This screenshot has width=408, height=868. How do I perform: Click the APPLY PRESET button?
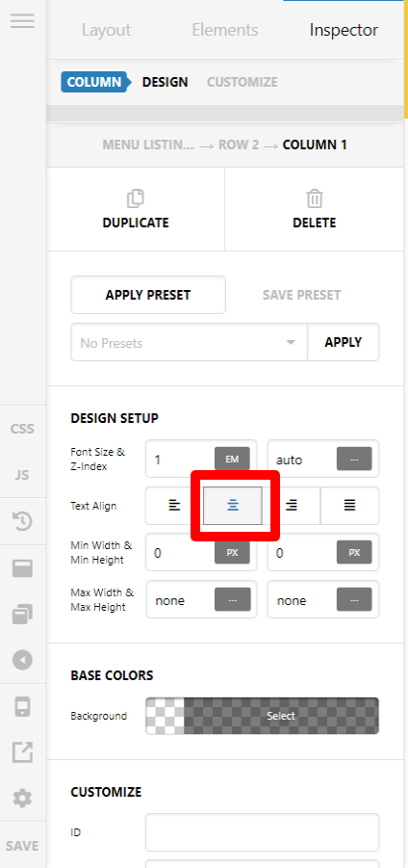pos(148,295)
